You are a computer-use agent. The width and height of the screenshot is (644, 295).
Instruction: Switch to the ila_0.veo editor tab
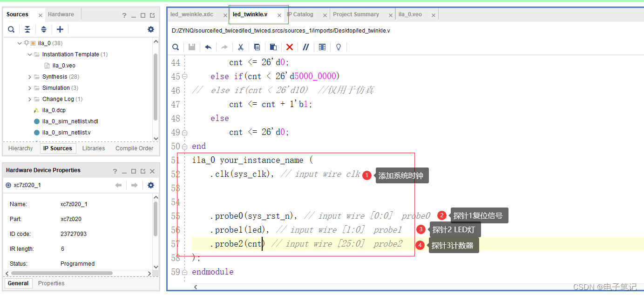(410, 14)
